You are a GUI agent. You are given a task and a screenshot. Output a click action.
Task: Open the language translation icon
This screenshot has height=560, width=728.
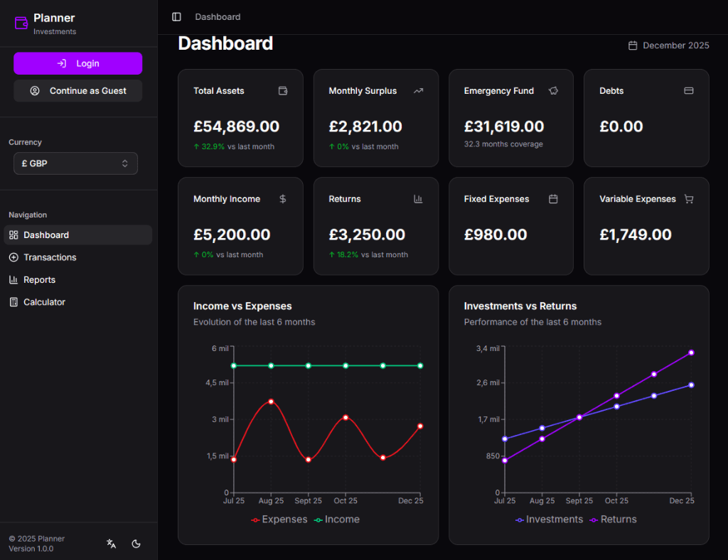coord(112,544)
